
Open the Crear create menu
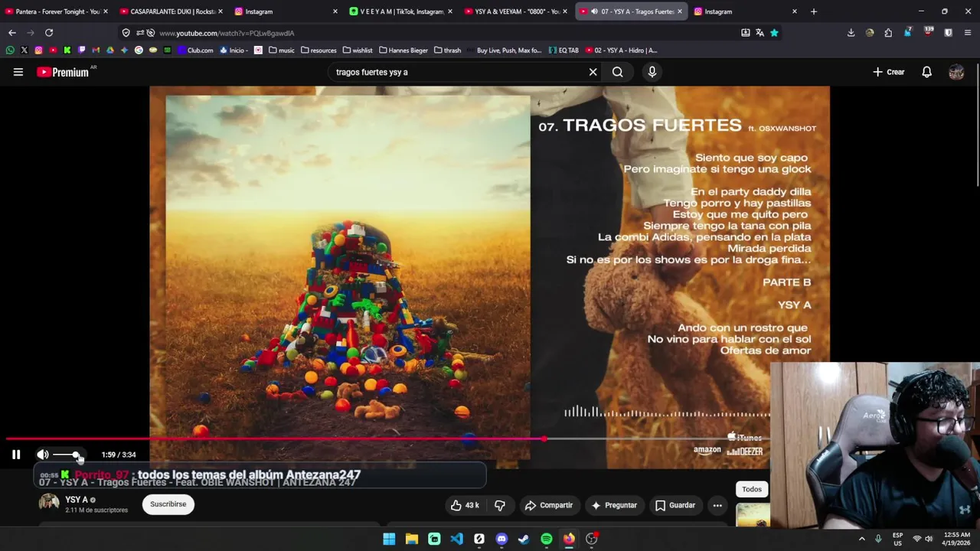click(x=889, y=72)
